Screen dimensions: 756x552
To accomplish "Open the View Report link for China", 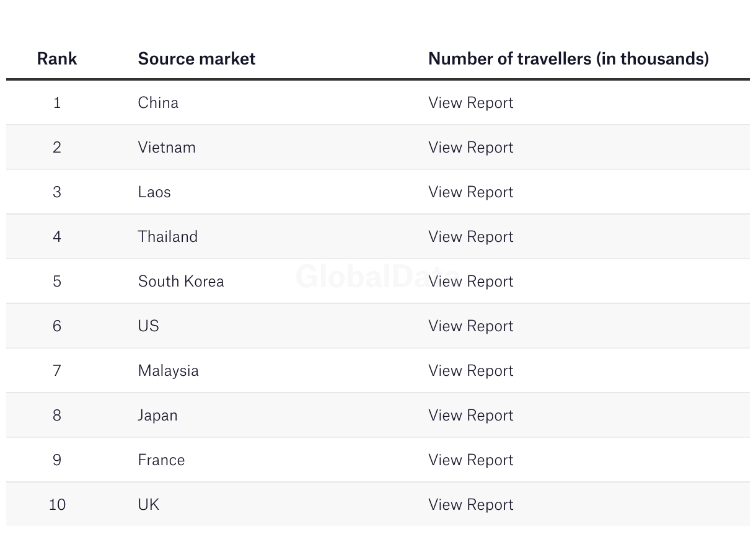I will pos(470,103).
